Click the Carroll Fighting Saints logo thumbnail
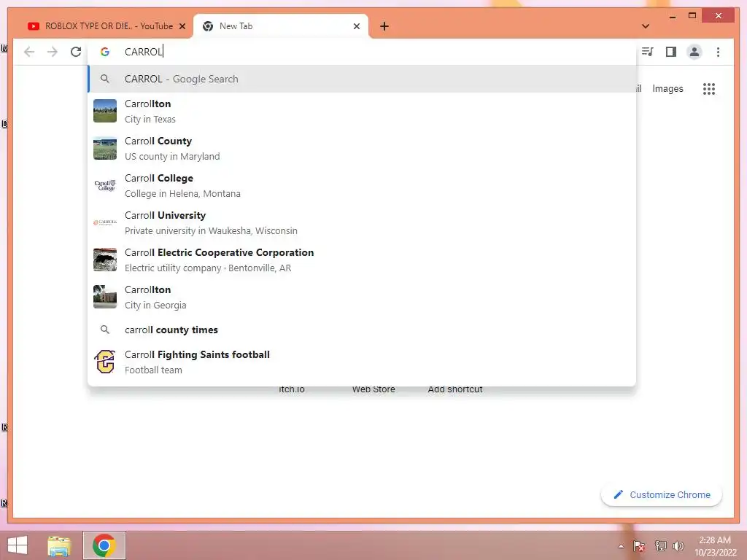This screenshot has width=747, height=560. [105, 362]
